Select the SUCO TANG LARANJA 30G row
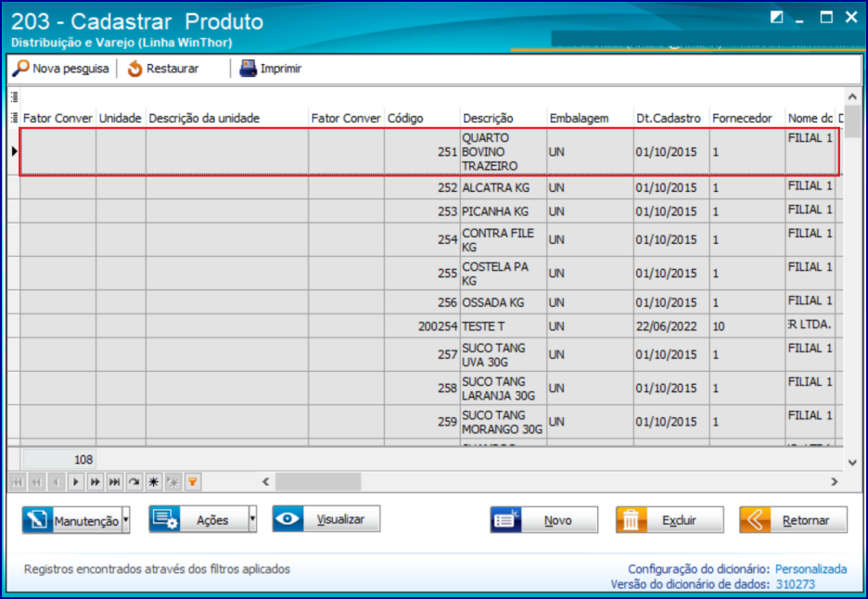Viewport: 868px width, 599px height. point(427,389)
